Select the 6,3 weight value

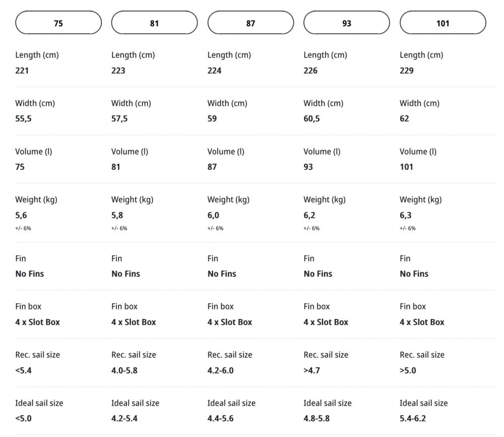coord(406,215)
